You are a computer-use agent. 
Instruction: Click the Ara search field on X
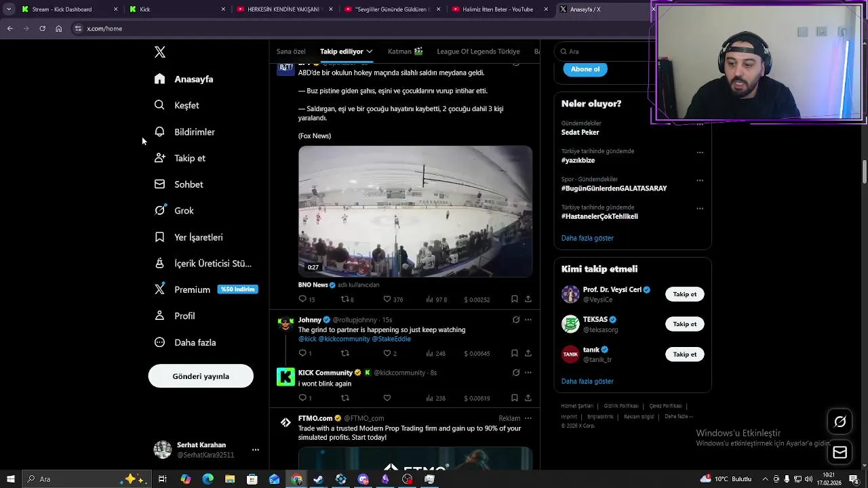tap(602, 52)
